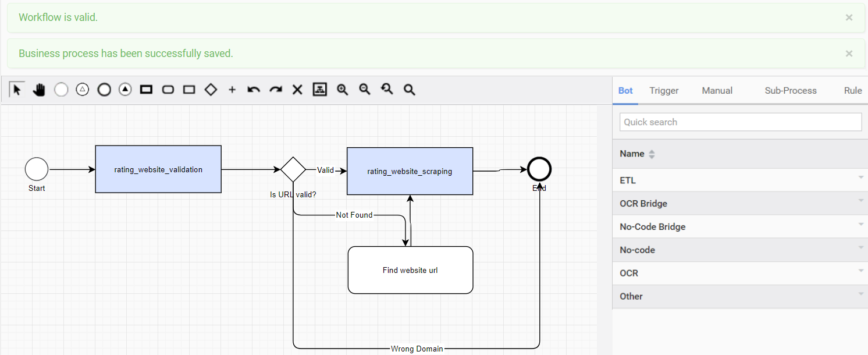Pick the thick-circle end event tool
Image resolution: width=868 pixels, height=355 pixels.
104,90
